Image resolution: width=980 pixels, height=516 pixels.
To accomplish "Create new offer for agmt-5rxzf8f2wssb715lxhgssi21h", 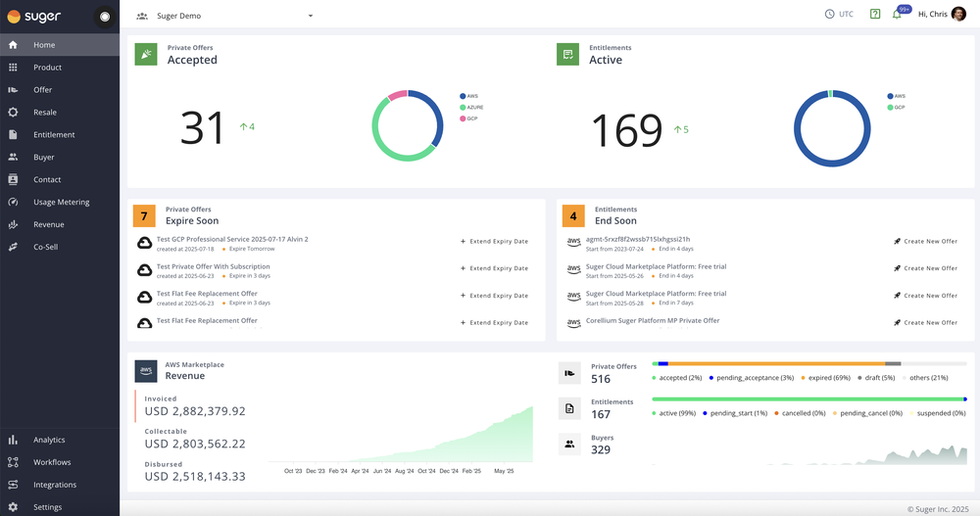I will tap(926, 241).
